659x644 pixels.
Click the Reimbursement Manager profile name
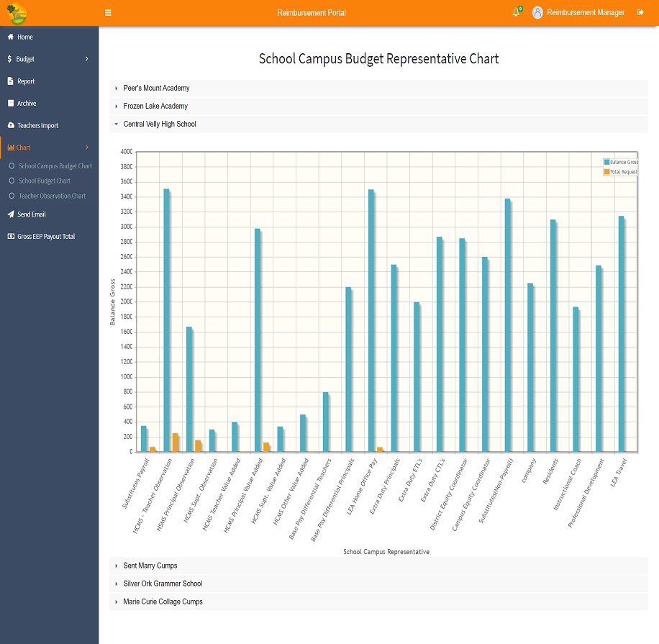point(586,12)
